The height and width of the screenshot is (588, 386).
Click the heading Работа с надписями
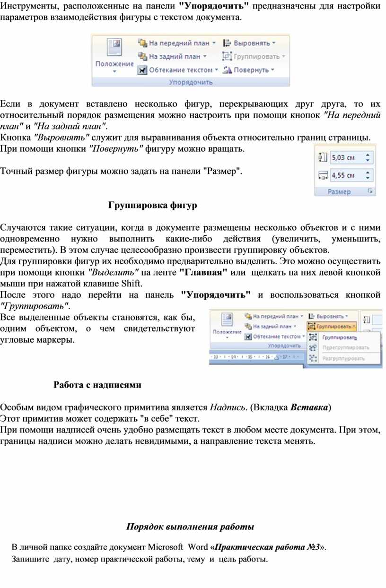[97, 385]
